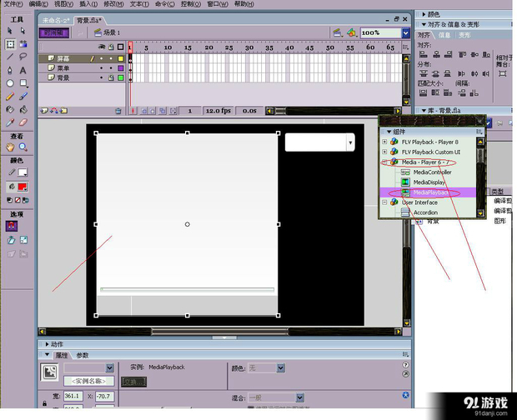Viewport: 517px width, 420px height.
Task: Open the 修改(M) menu
Action: (x=113, y=4)
